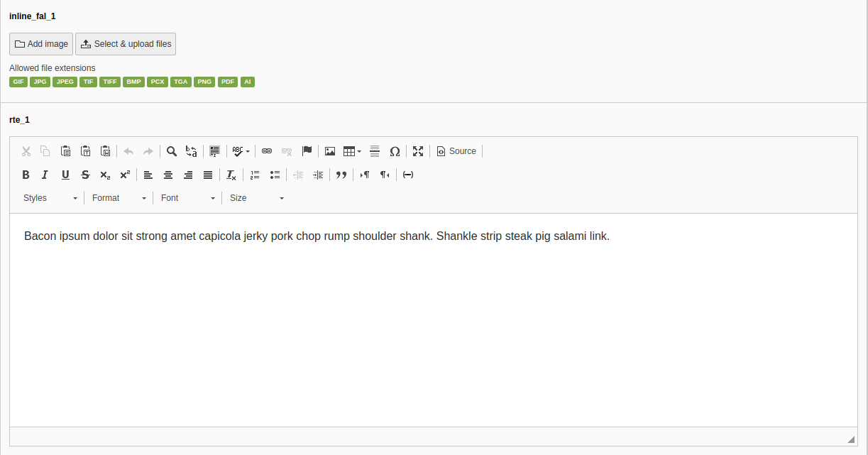Click the Add image button
Viewport: 868px width, 455px height.
(41, 44)
